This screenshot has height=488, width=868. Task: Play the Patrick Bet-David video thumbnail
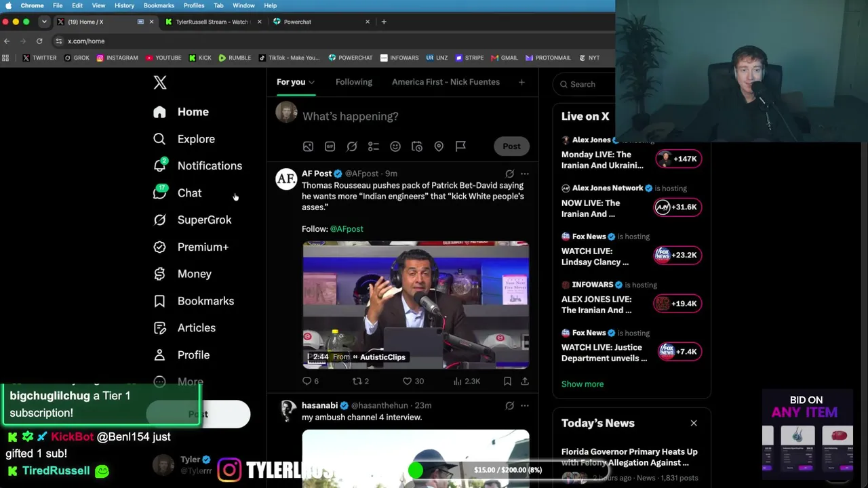[416, 305]
